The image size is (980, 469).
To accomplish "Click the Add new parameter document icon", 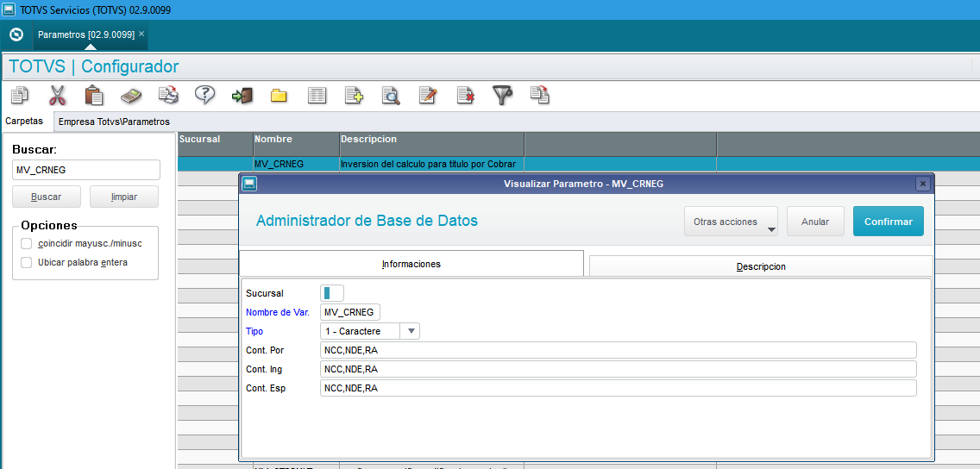I will [355, 96].
